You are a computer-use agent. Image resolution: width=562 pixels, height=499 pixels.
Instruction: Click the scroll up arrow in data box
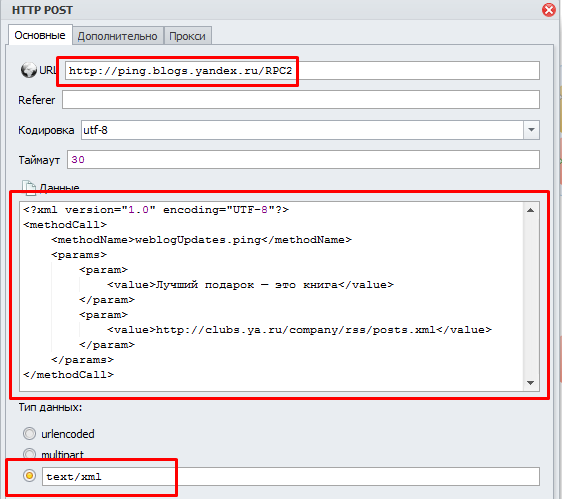tap(531, 210)
